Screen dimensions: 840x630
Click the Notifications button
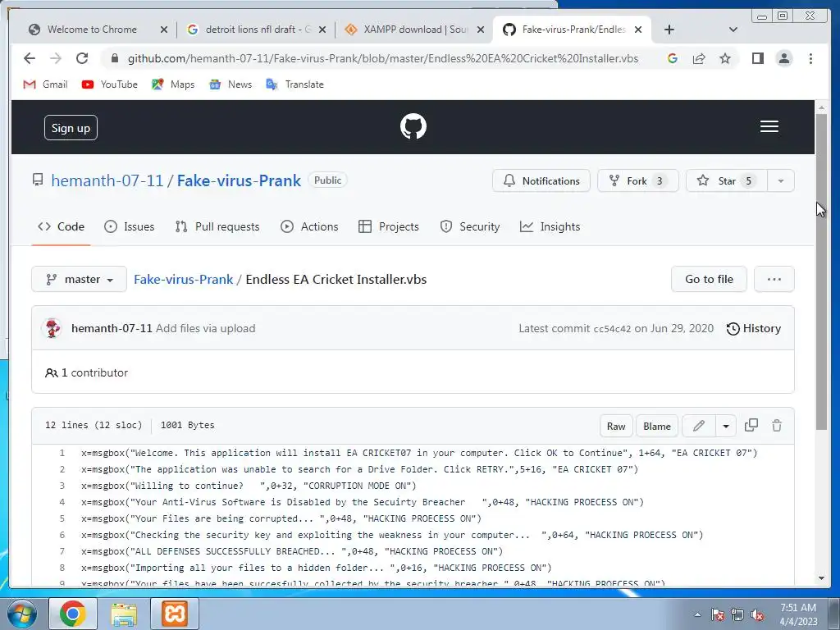tap(541, 181)
